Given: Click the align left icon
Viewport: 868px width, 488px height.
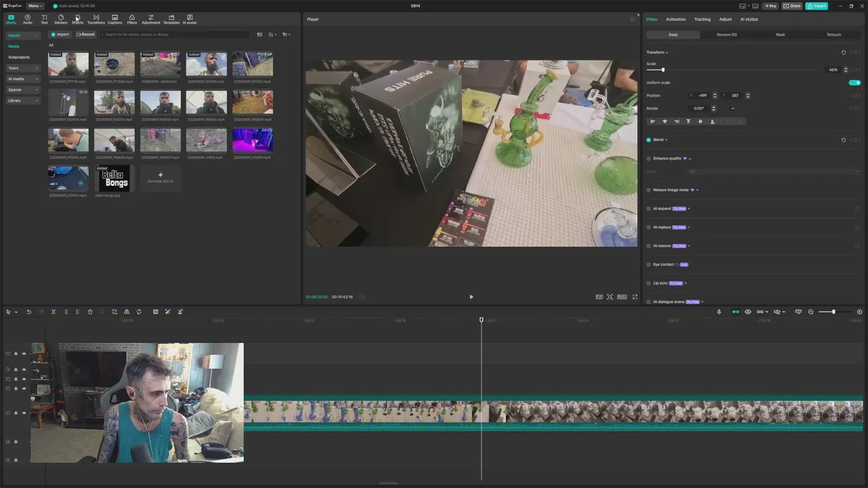Looking at the screenshot, I should (653, 121).
